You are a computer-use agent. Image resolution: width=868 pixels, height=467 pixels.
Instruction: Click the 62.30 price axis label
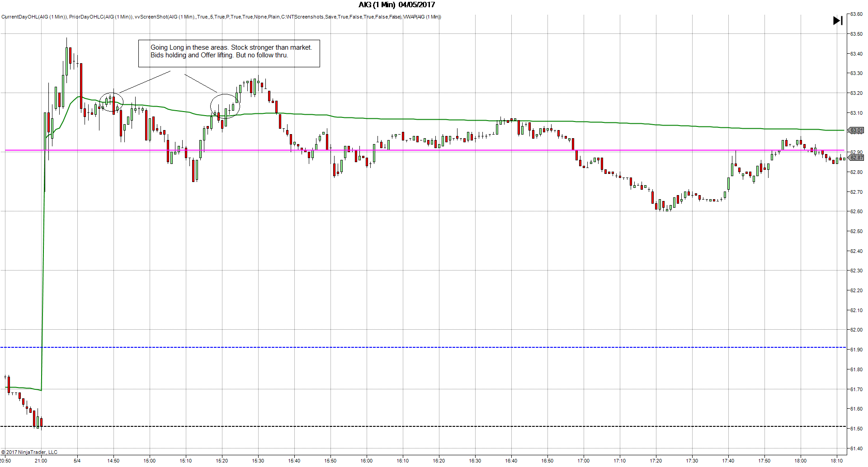(x=856, y=271)
